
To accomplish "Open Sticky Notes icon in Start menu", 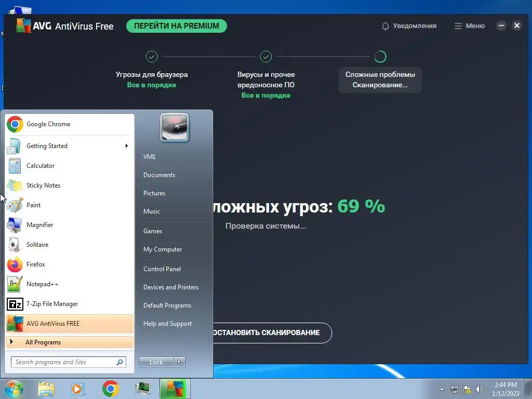I will click(x=15, y=185).
